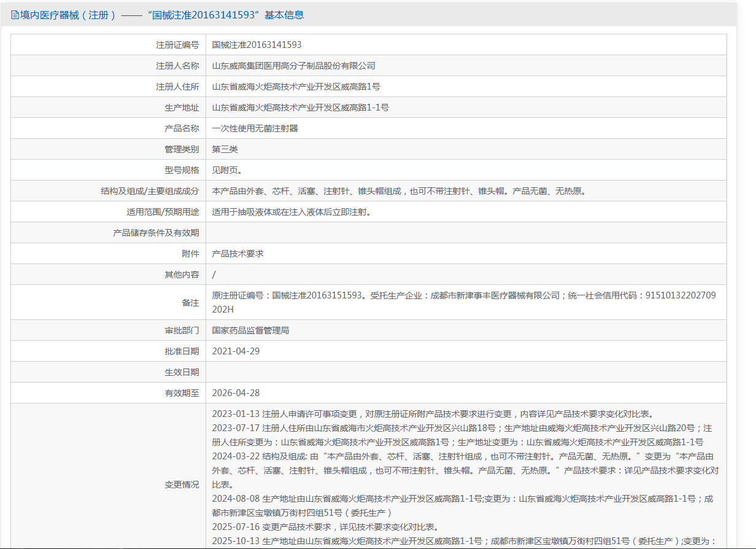Click the 审批部门 label

point(182,330)
